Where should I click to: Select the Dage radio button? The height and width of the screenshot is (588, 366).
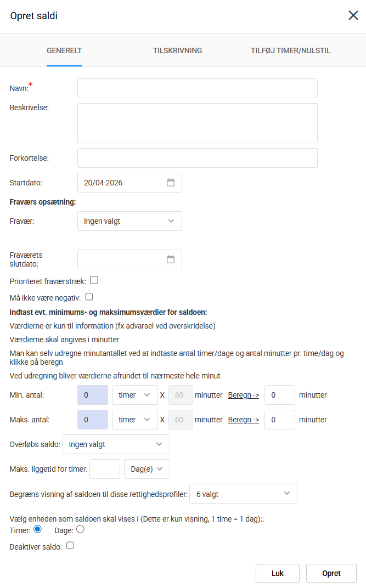[x=80, y=529]
